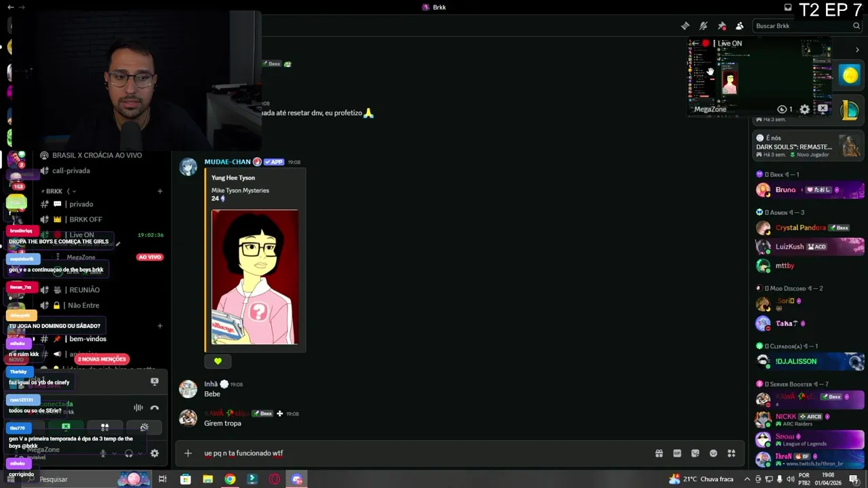The width and height of the screenshot is (868, 488).
Task: Open member LuizKush's profile
Action: 809,247
